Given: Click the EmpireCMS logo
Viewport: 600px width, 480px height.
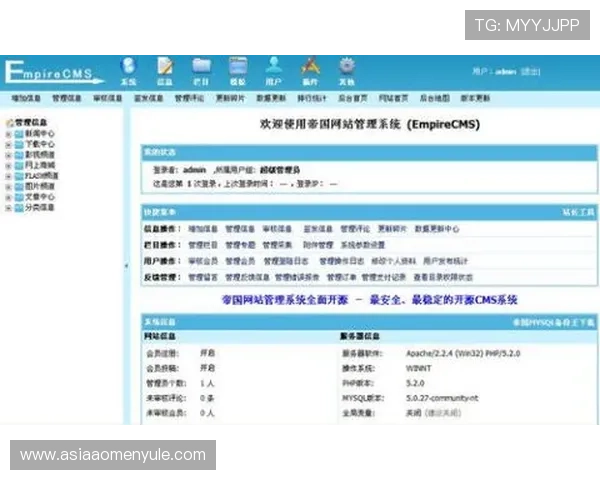Looking at the screenshot, I should tap(54, 72).
